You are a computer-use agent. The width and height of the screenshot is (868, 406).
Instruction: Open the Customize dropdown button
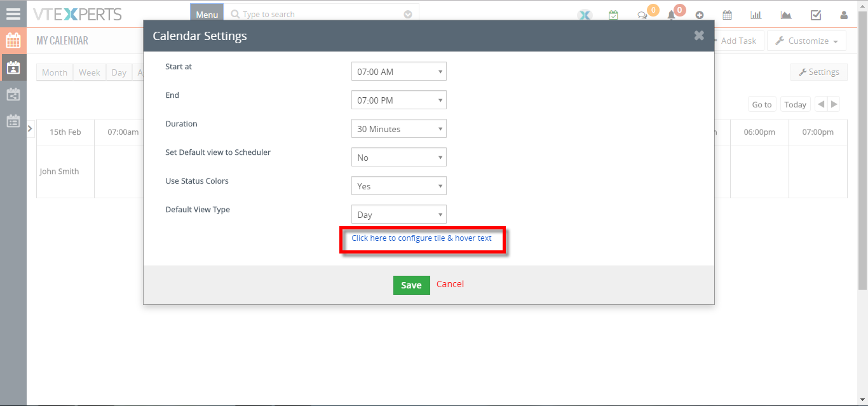(806, 41)
